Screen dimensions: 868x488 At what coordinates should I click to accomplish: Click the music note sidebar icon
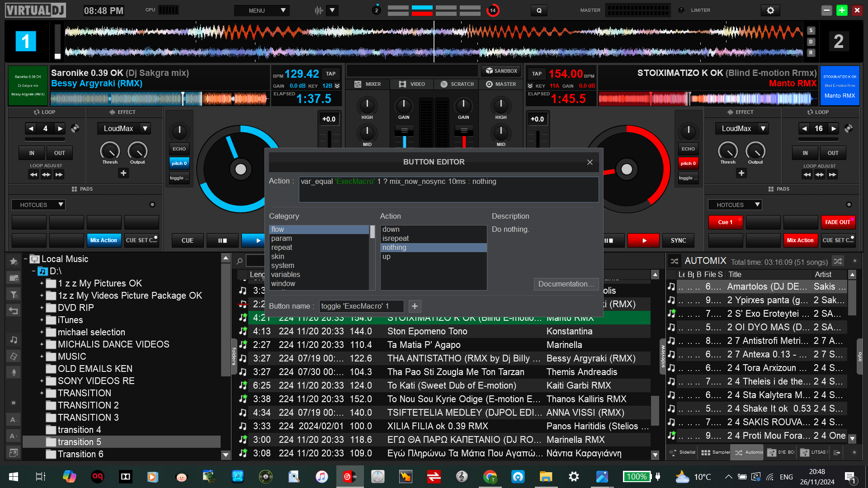click(x=14, y=339)
